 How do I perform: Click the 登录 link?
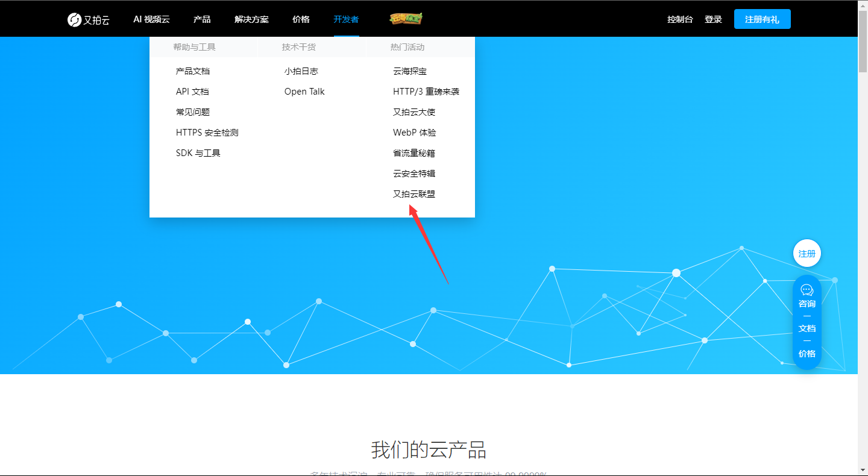713,19
